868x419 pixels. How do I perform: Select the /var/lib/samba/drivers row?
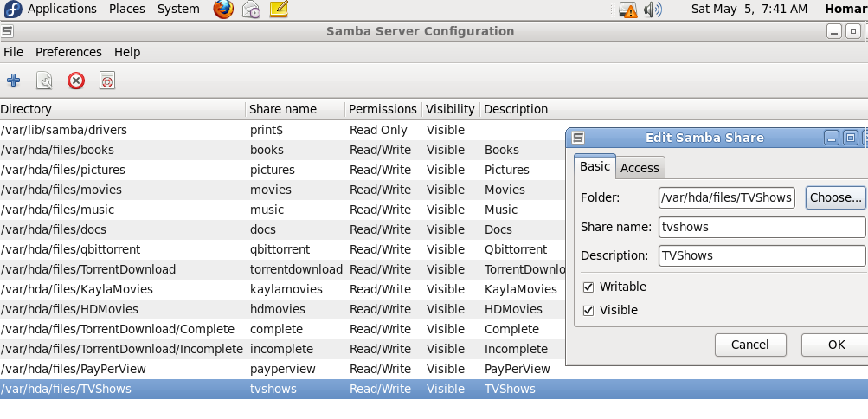[x=282, y=130]
